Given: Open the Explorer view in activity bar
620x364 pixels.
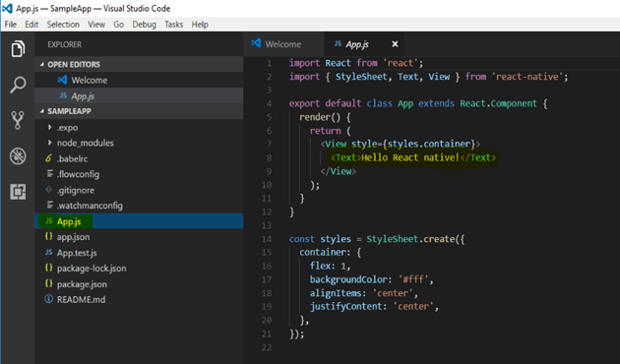Looking at the screenshot, I should point(18,48).
